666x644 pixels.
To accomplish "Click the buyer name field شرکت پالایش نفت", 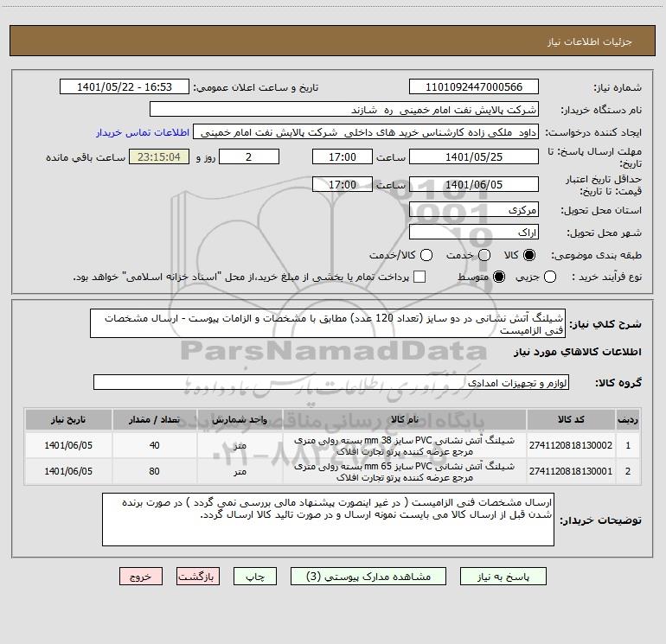I will (x=344, y=110).
